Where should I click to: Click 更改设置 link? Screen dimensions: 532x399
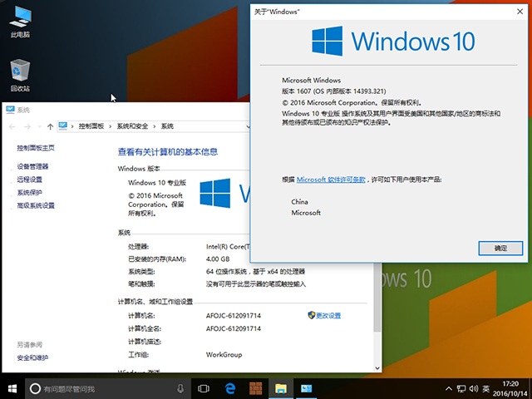pyautogui.click(x=328, y=316)
